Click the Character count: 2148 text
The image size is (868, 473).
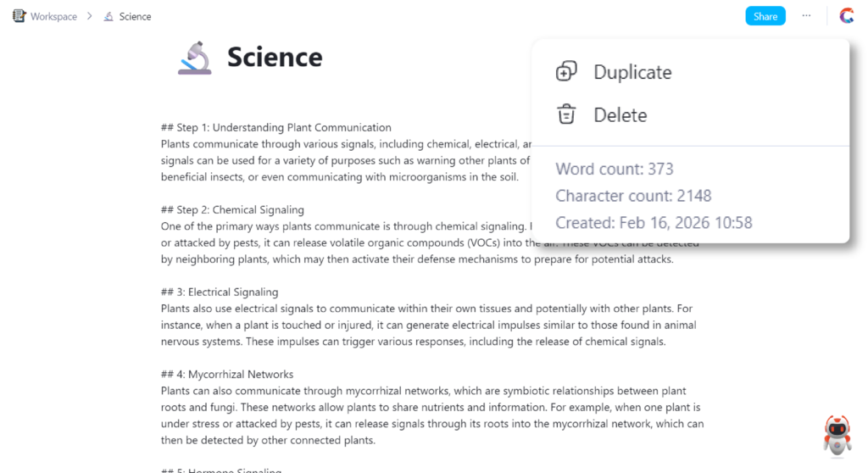(x=633, y=196)
